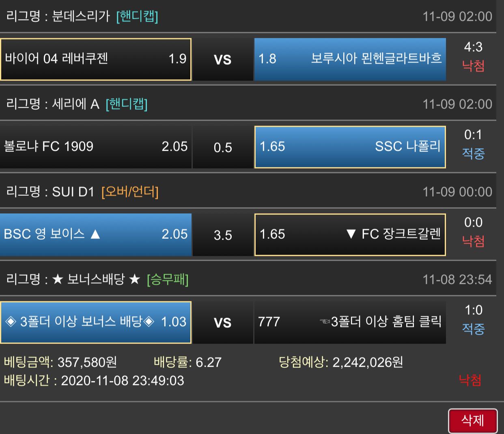The height and width of the screenshot is (434, 504).
Task: Select 바이어 04 레버쿠젠 bet cell
Action: coord(96,59)
